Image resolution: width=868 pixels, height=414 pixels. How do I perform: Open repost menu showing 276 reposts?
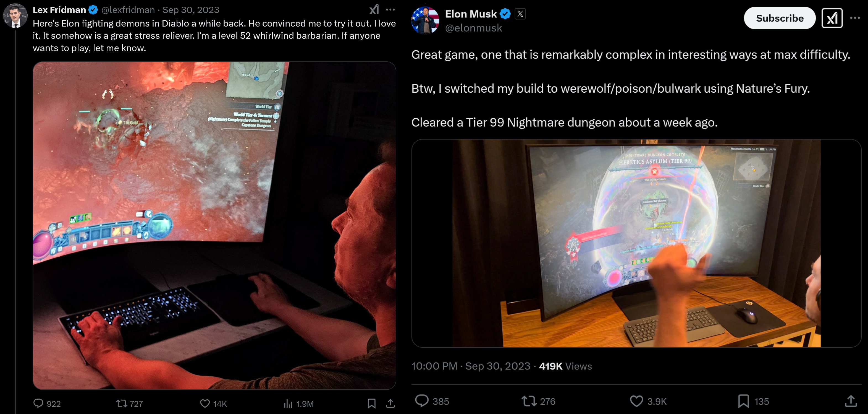pyautogui.click(x=538, y=401)
